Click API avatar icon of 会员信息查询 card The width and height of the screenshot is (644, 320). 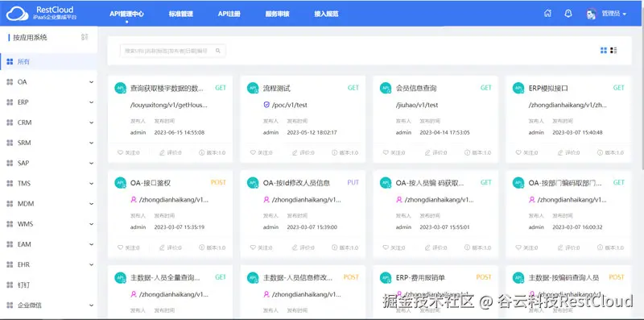[386, 88]
